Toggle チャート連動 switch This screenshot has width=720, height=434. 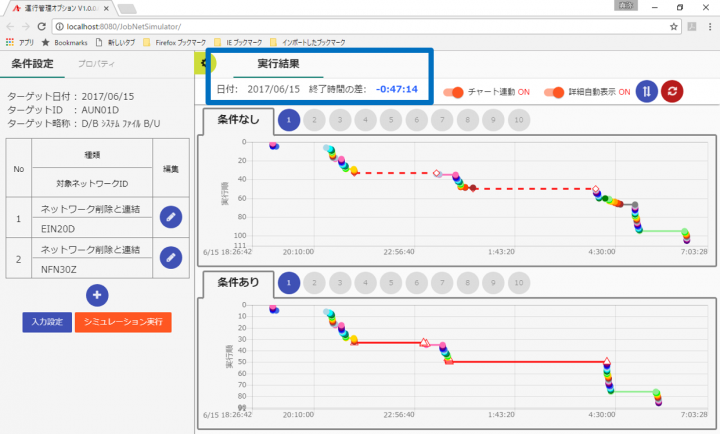pyautogui.click(x=454, y=92)
